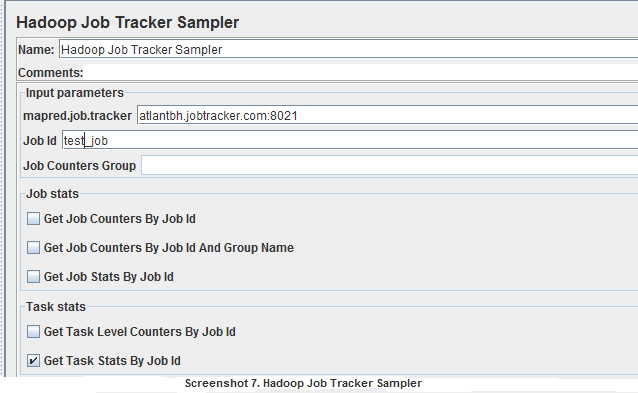The image size is (638, 393).
Task: Enable Get Task Level Counters By Job Id
Action: coord(33,332)
